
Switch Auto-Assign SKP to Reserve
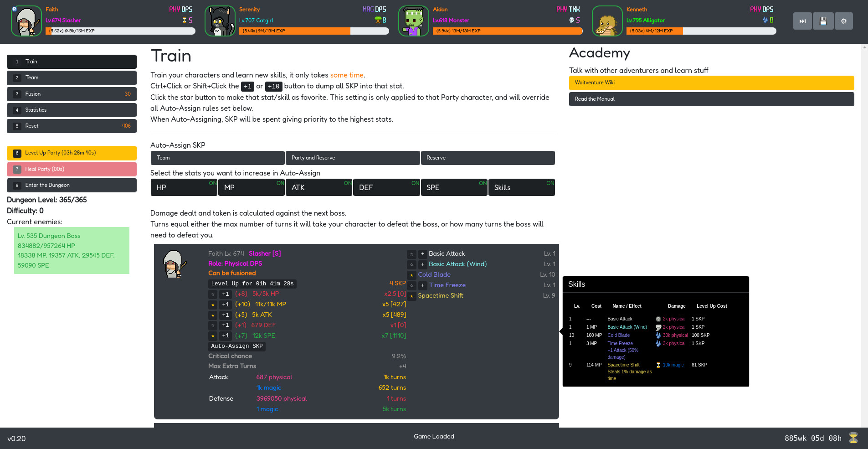(488, 158)
